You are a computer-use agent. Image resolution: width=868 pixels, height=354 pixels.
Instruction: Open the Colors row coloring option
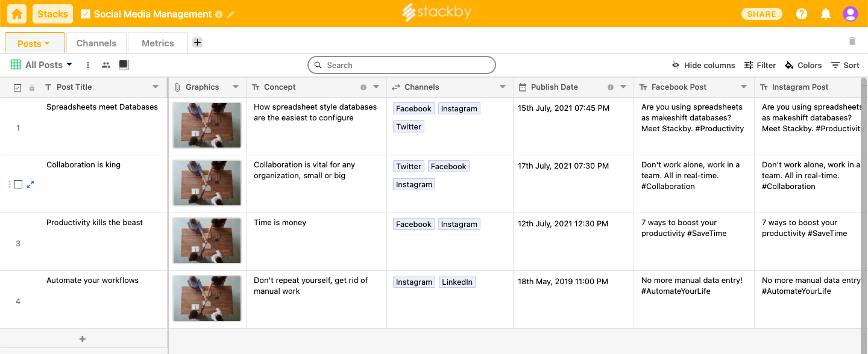pyautogui.click(x=803, y=65)
